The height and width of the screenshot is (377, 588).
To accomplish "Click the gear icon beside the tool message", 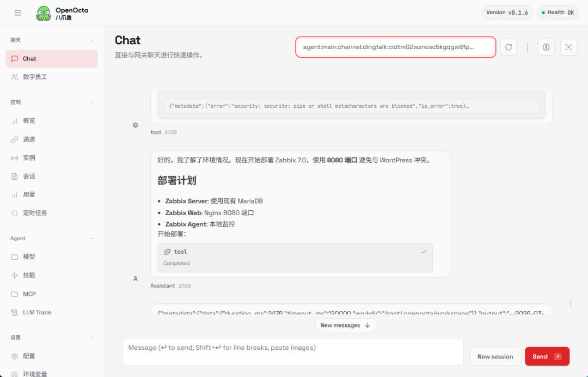I will (135, 125).
